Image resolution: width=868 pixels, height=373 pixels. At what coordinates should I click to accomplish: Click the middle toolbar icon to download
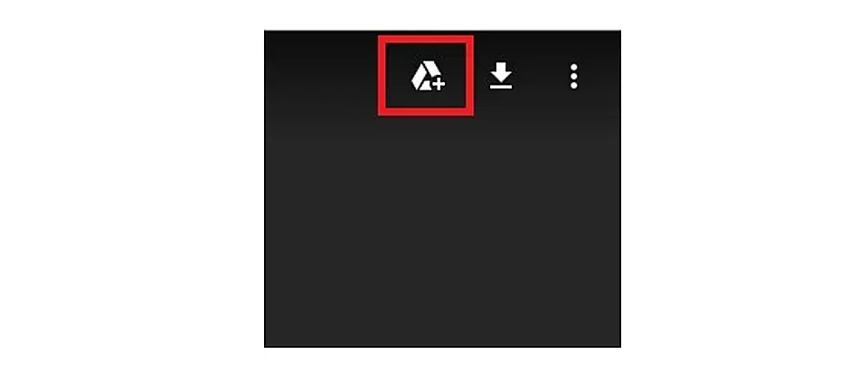[x=500, y=76]
